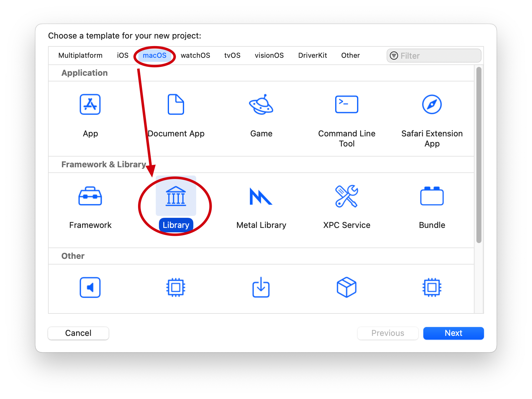532x399 pixels.
Task: Select the macOS platform tab
Action: (x=154, y=56)
